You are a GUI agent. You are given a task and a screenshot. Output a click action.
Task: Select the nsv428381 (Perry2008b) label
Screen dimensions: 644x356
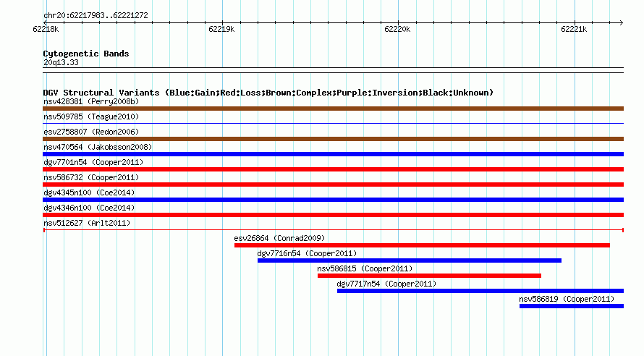(91, 101)
